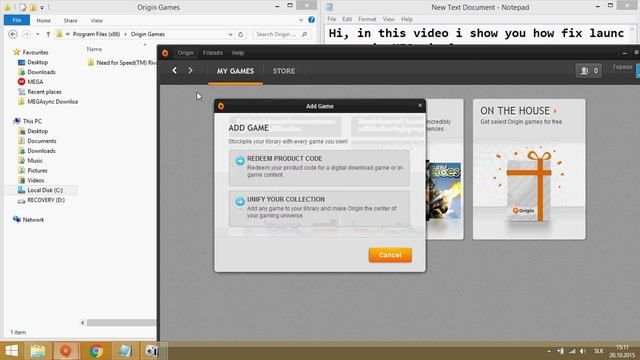The width and height of the screenshot is (640, 360).
Task: Click the Origin logo in the Origin title bar
Action: 165,53
